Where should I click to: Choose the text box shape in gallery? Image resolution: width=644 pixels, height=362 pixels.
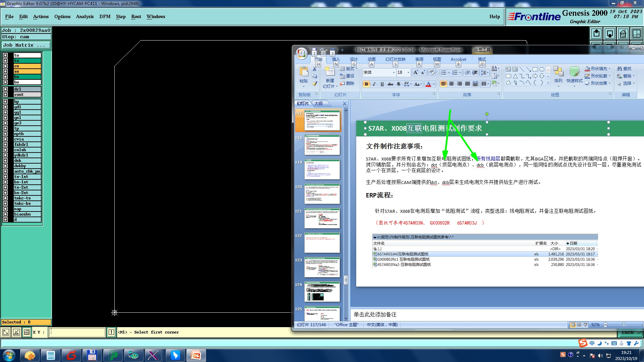coord(508,69)
